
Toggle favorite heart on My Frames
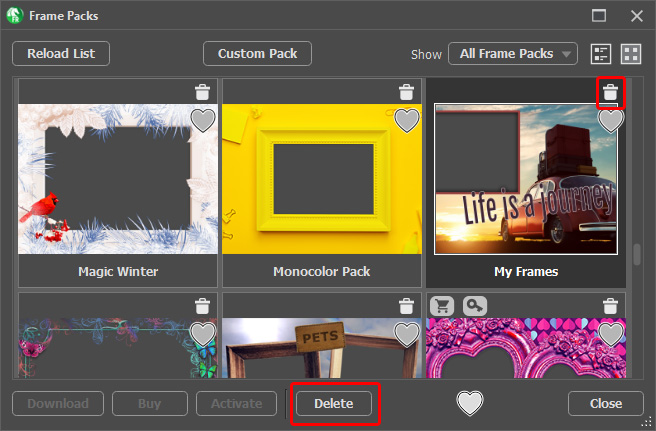pos(611,121)
